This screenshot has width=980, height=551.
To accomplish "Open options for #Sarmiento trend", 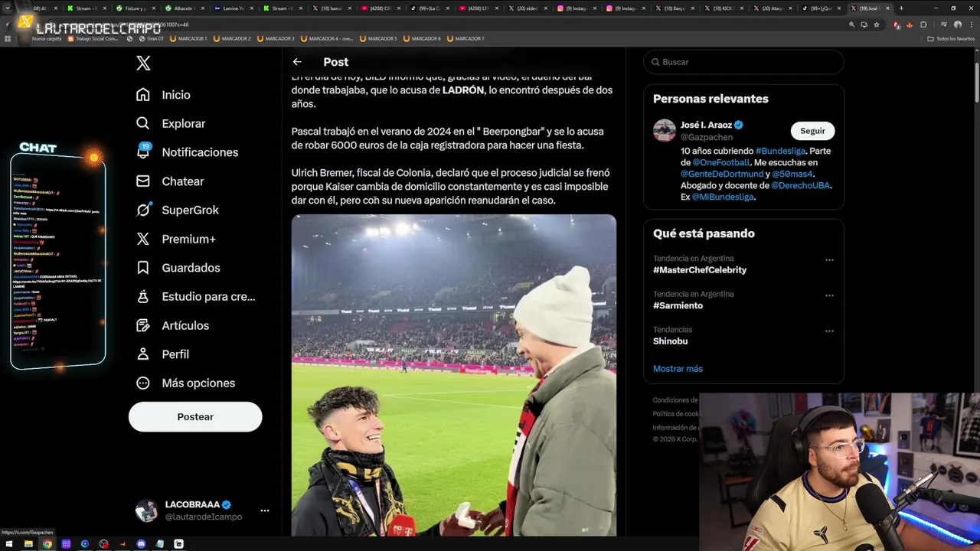I will tap(829, 295).
